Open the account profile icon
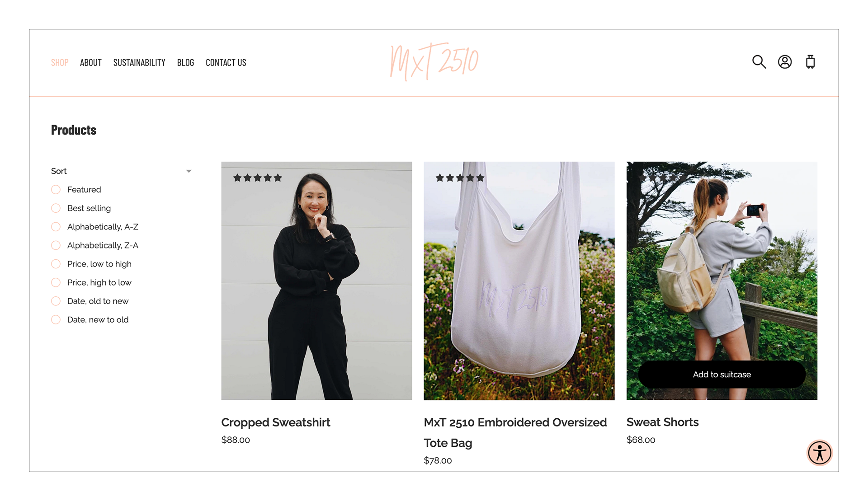868x501 pixels. (785, 62)
